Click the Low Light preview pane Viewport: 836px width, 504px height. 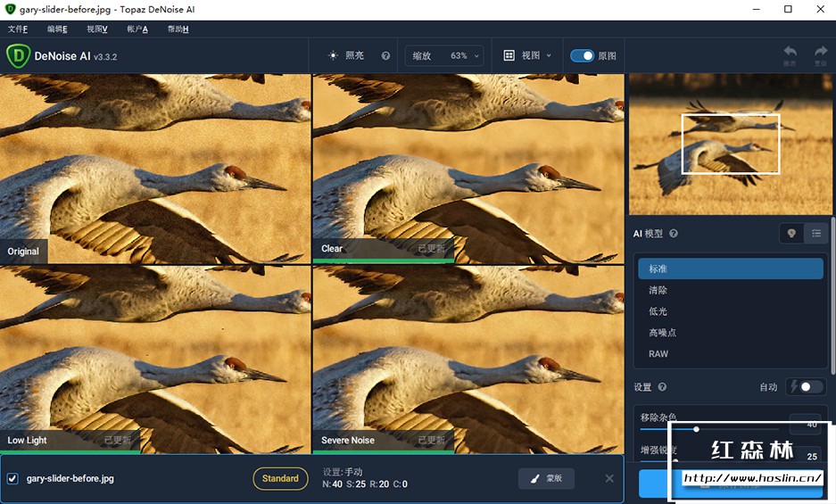point(155,359)
